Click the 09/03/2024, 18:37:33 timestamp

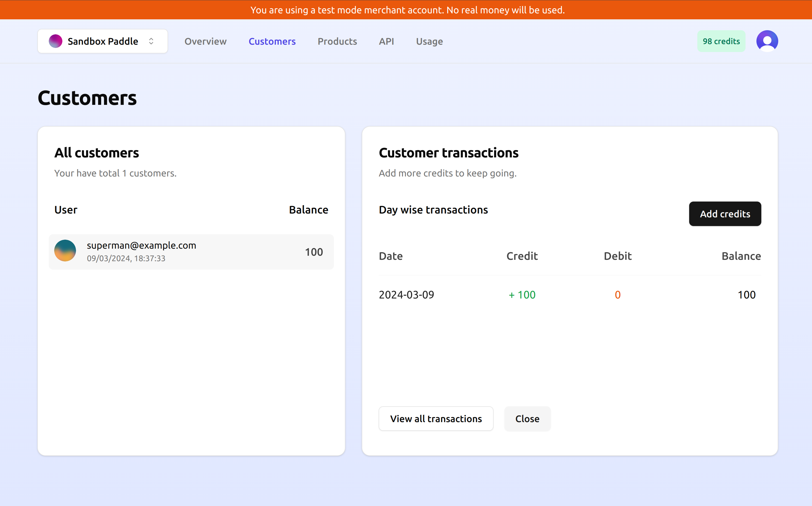[x=126, y=258]
